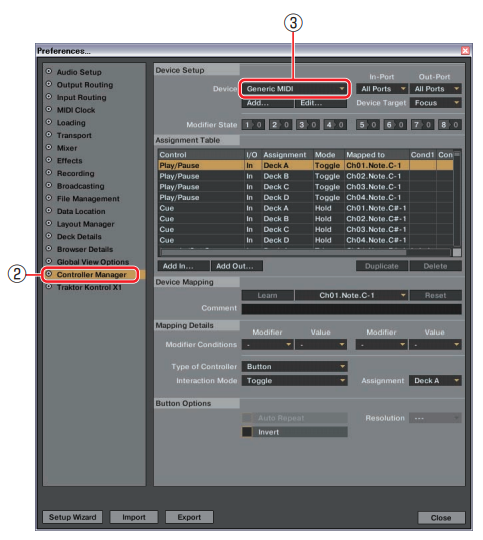Select Controller Manager in sidebar
483x540 pixels.
[91, 274]
